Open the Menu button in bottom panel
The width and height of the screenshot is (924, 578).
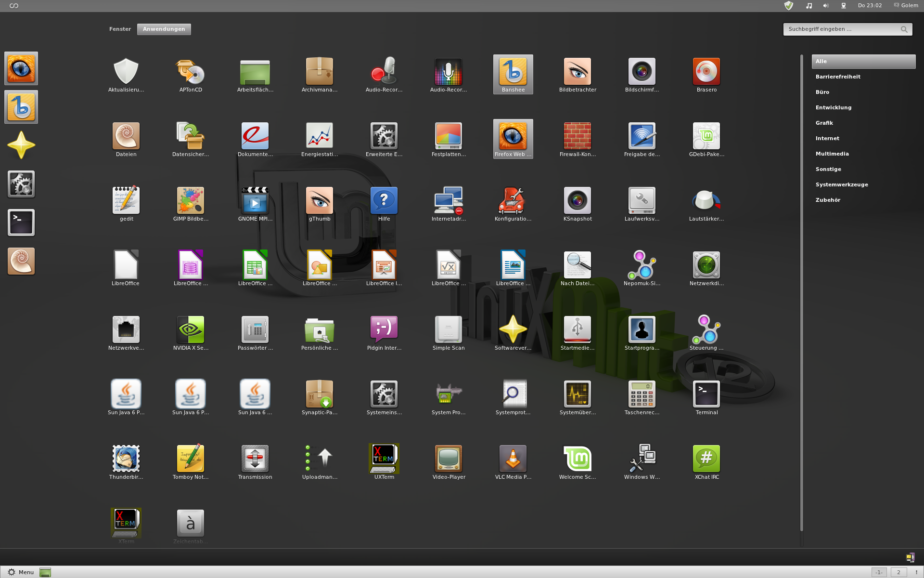[x=21, y=572]
